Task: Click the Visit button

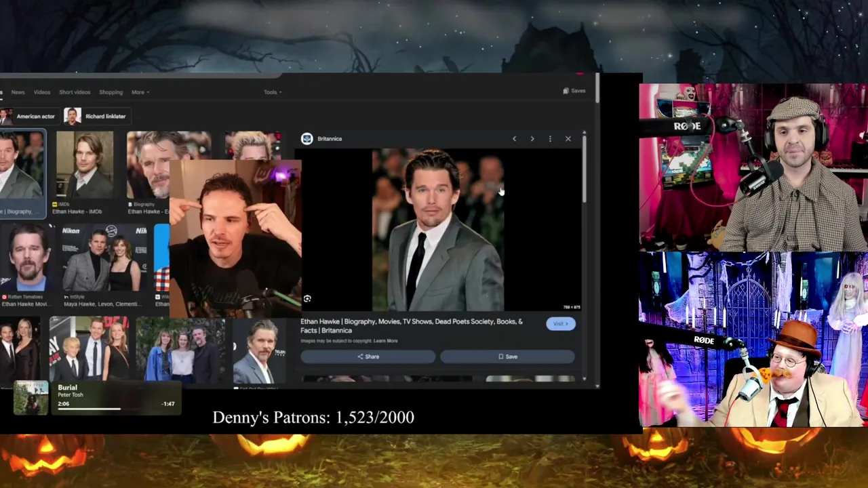Action: tap(561, 324)
